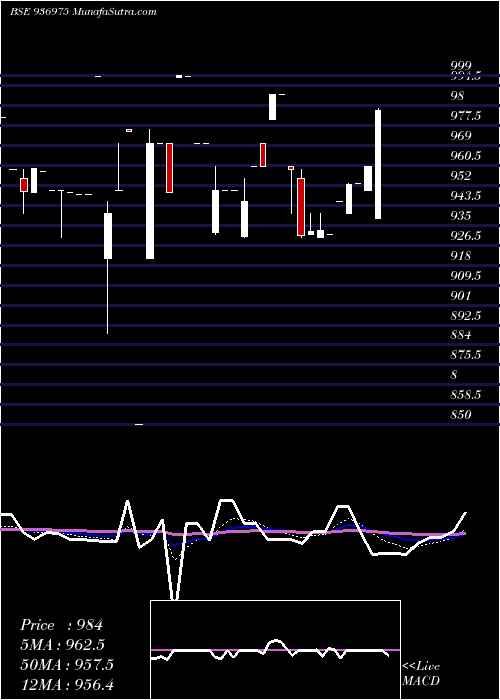Click the 850 price axis label
Screen dimensions: 500x700
tap(462, 415)
